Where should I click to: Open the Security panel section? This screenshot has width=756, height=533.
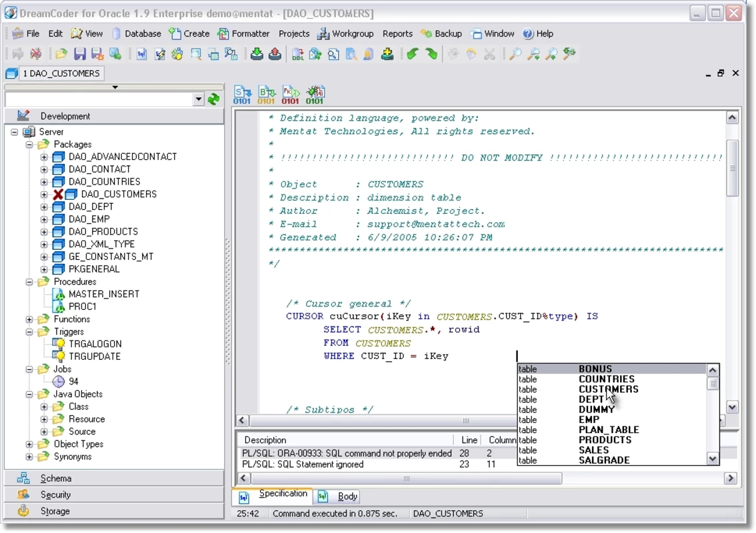coord(114,495)
